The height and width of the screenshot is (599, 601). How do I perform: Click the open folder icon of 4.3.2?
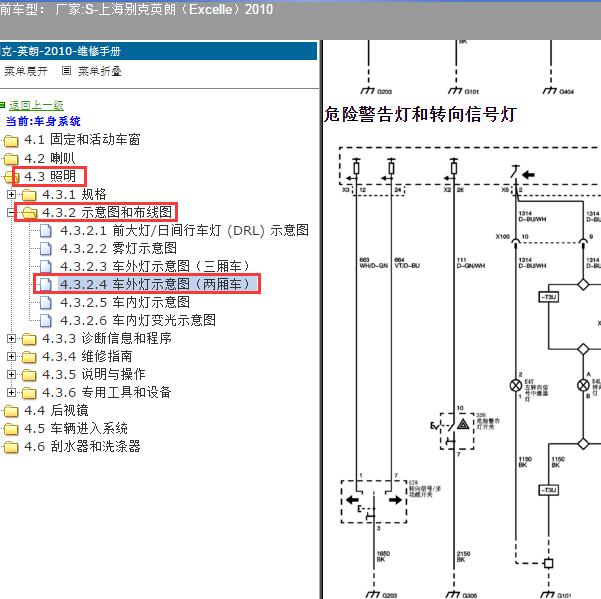pos(29,213)
